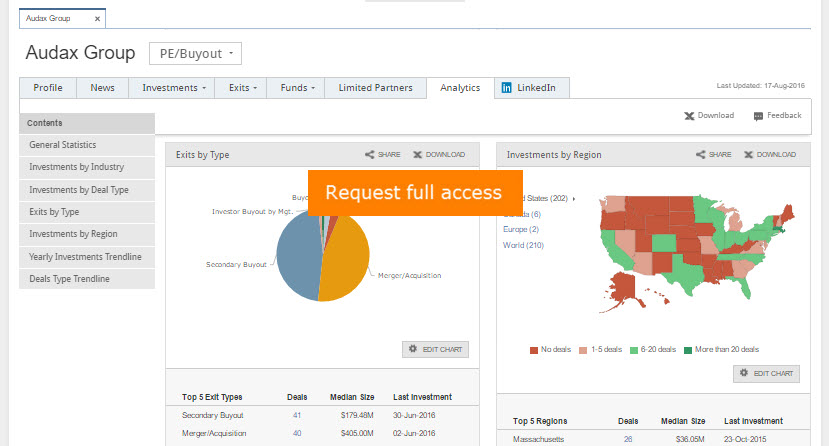
Task: Expand the United States region arrow
Action: pos(574,199)
